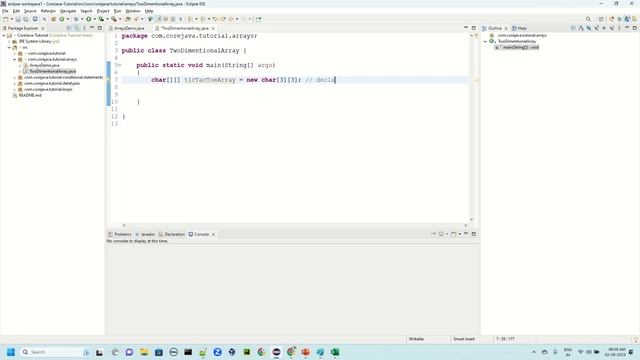The image size is (640, 360).
Task: Select com.corejava.tutorial.conditional.statements package
Action: (63, 78)
